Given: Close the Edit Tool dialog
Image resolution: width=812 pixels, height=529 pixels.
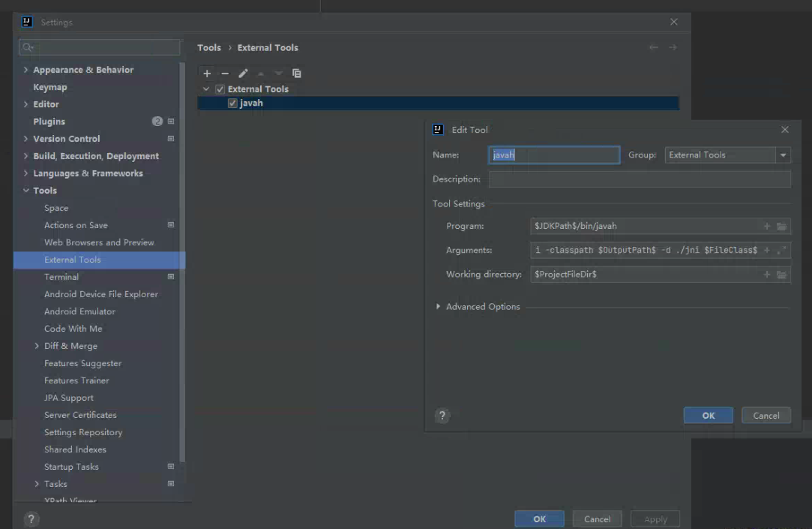Looking at the screenshot, I should click(x=784, y=130).
